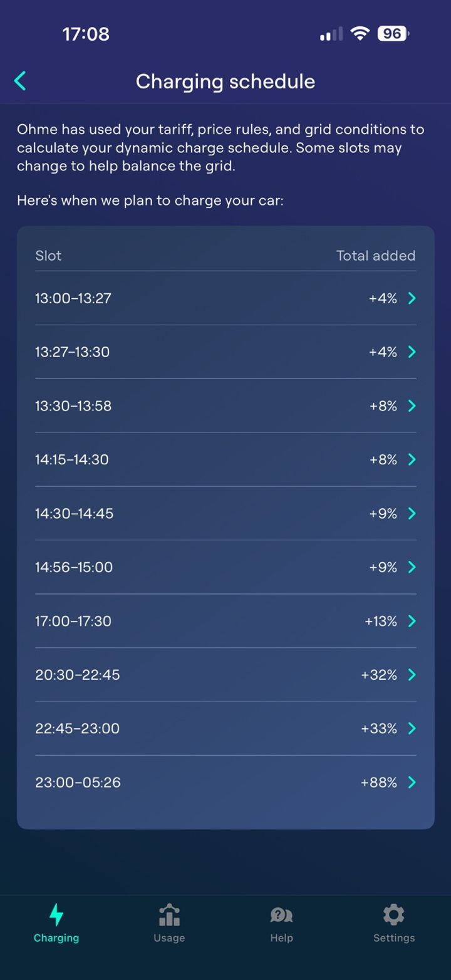Tap the Help speech bubbles icon
Screen dimensions: 451x980
tap(281, 915)
